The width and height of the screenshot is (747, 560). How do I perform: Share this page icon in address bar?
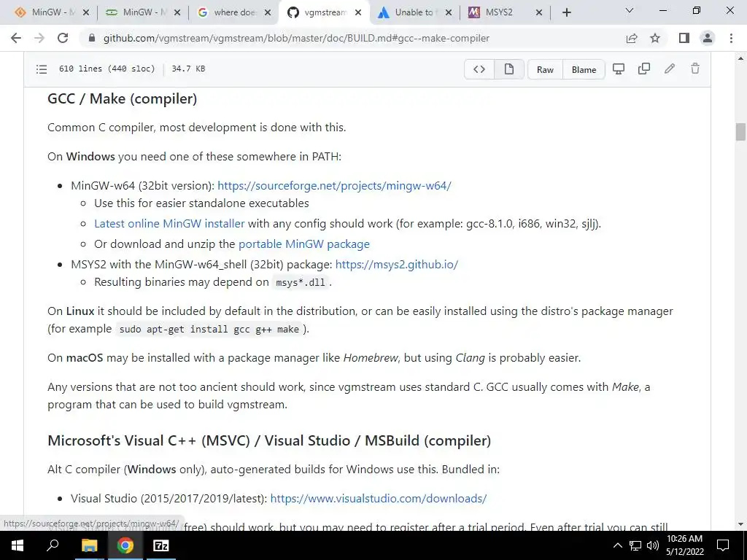click(x=632, y=38)
